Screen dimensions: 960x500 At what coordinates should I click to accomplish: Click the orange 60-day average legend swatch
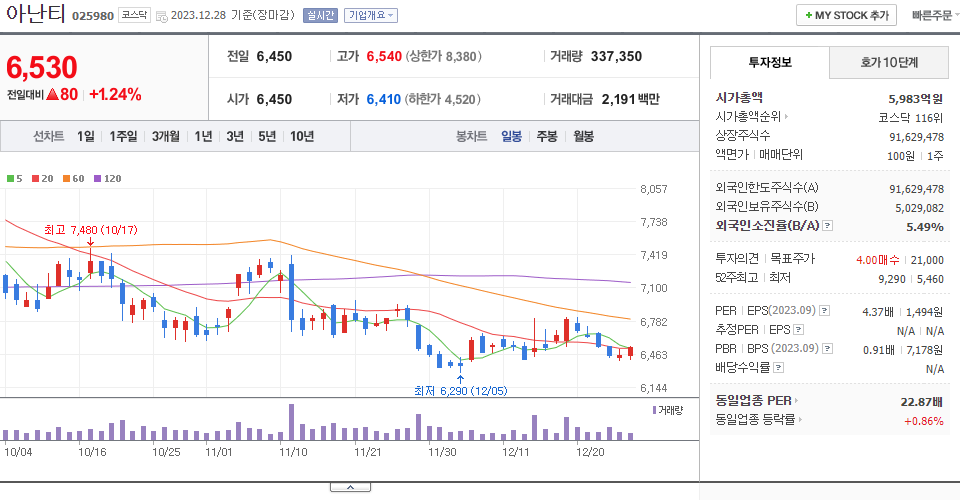pos(66,179)
